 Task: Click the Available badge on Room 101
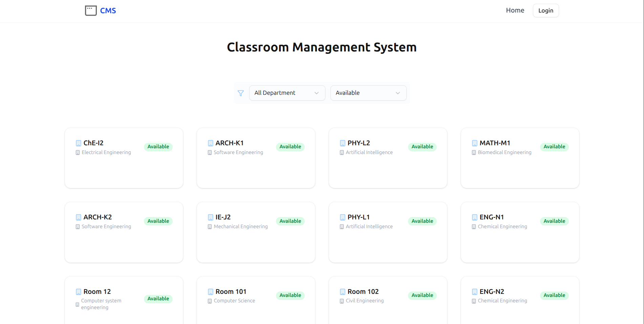290,295
